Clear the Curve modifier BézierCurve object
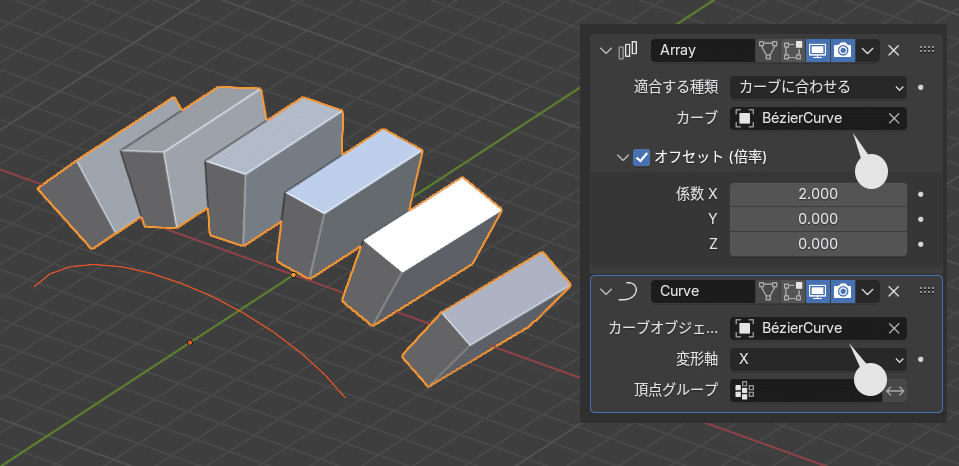Image resolution: width=959 pixels, height=466 pixels. point(894,328)
